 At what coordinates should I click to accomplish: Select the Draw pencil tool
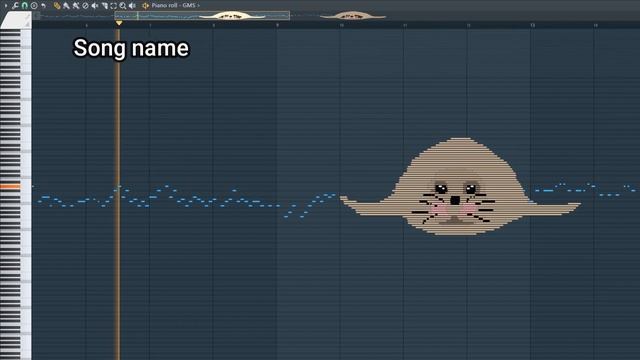(x=57, y=6)
